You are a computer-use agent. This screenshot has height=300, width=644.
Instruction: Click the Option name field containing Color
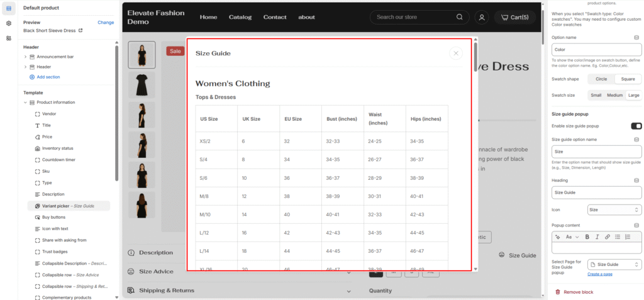click(596, 49)
